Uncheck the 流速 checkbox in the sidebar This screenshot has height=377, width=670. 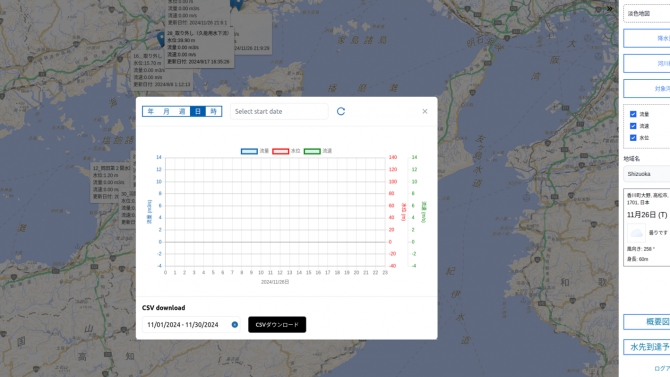point(633,126)
